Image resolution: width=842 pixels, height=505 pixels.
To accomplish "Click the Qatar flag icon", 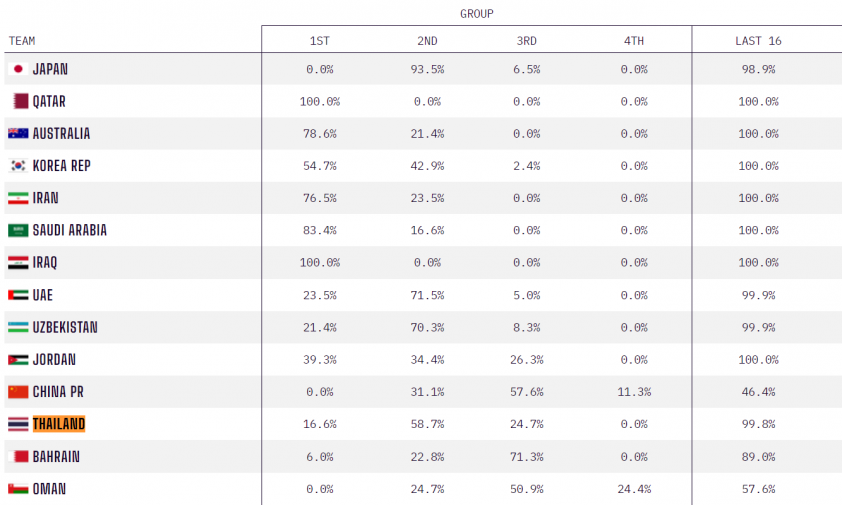I will tap(20, 101).
